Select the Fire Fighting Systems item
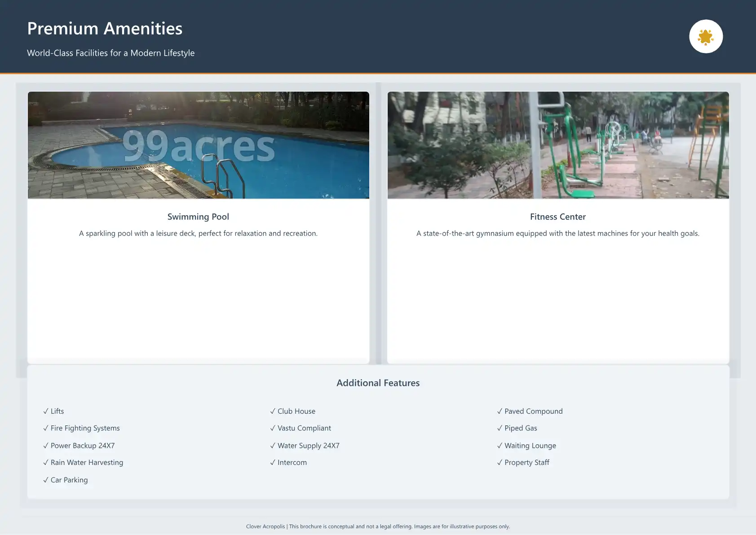This screenshot has width=756, height=535. point(82,428)
